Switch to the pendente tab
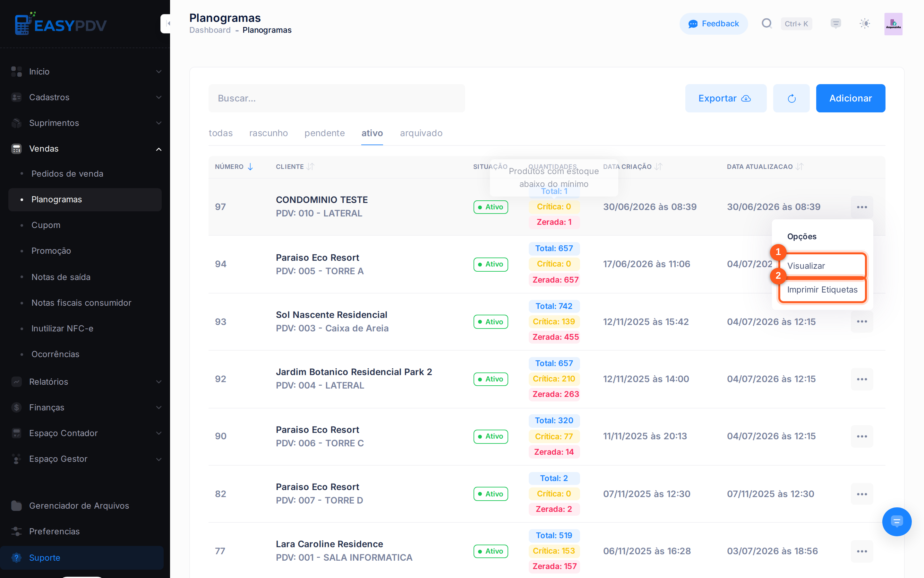This screenshot has height=578, width=924. [325, 133]
